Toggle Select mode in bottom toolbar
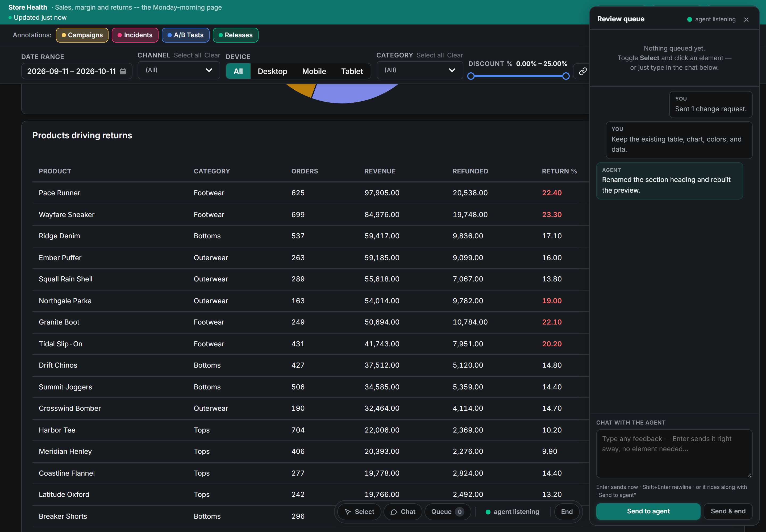The image size is (766, 532). [x=359, y=512]
